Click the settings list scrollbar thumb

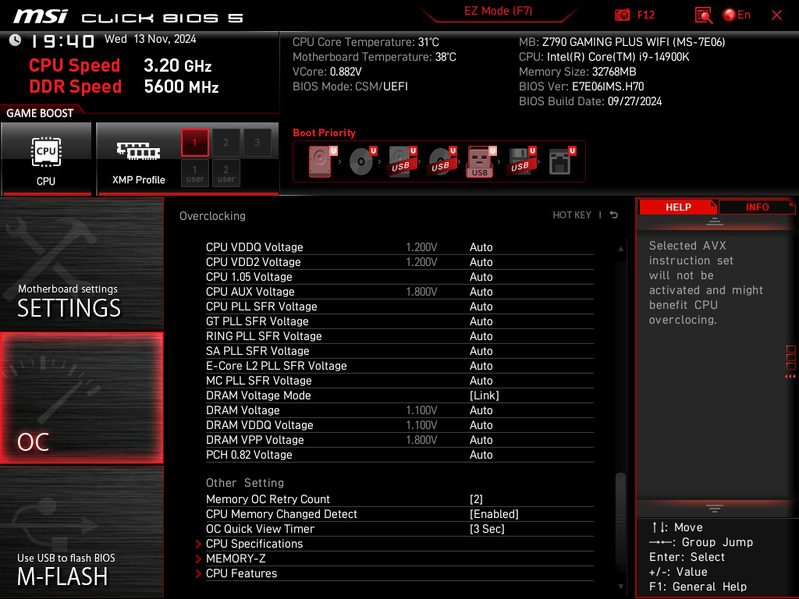pos(620,519)
